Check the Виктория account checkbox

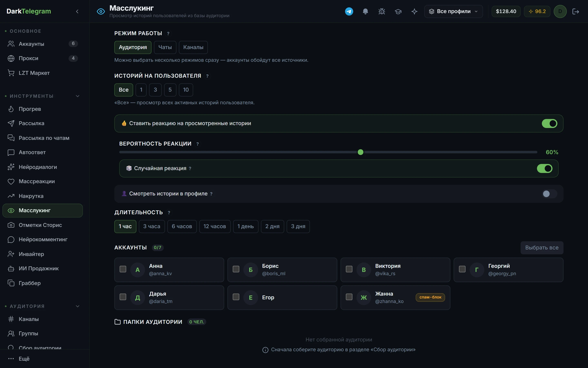(x=349, y=269)
